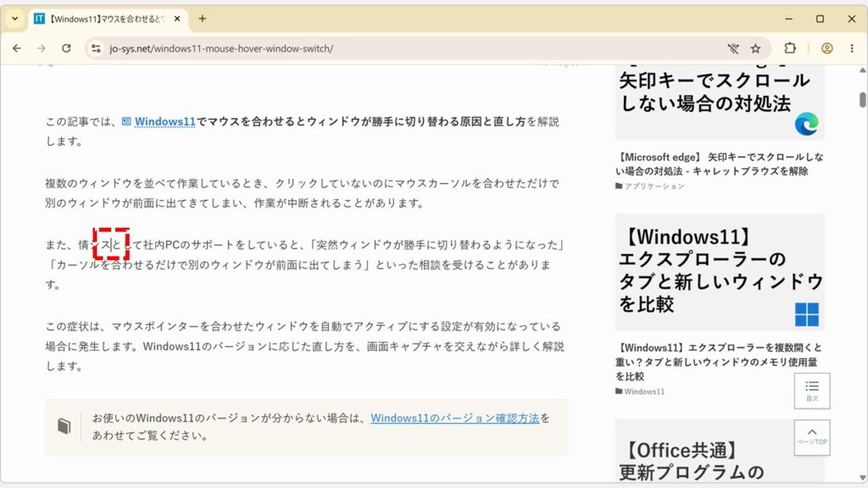
Task: Open the Extensions puzzle icon
Action: (790, 48)
